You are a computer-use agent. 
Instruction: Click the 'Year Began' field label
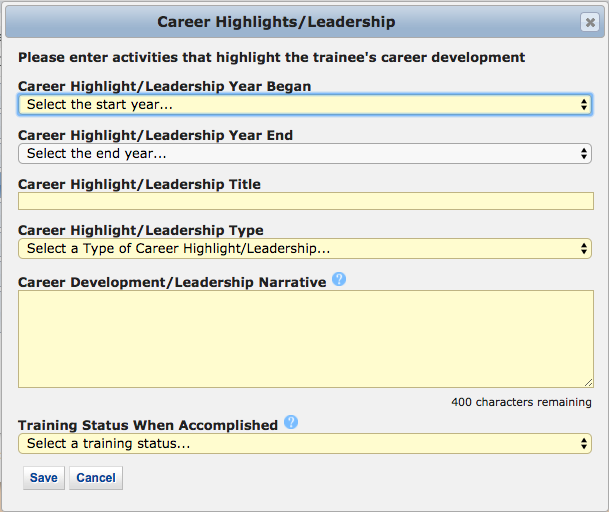(x=164, y=86)
